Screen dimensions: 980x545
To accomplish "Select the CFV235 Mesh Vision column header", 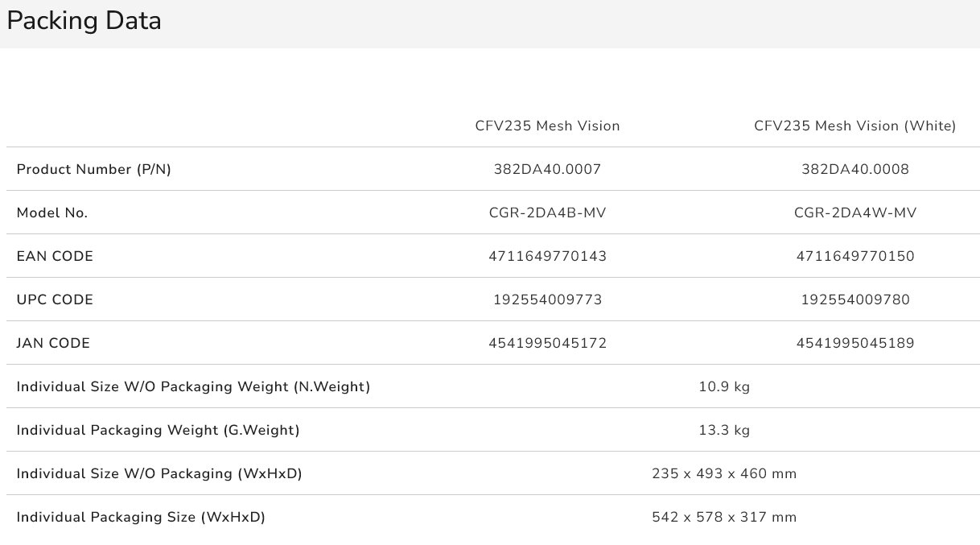I will point(547,126).
